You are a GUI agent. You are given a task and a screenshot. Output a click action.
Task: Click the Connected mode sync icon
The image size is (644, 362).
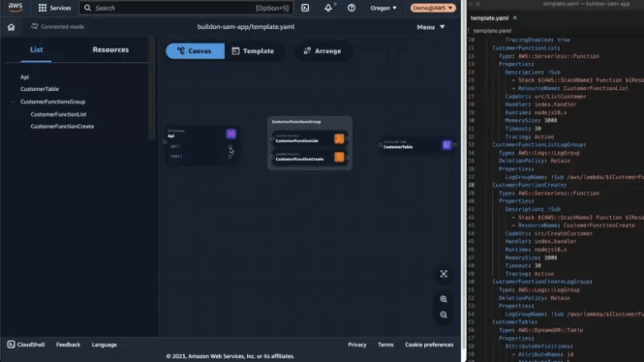click(35, 26)
